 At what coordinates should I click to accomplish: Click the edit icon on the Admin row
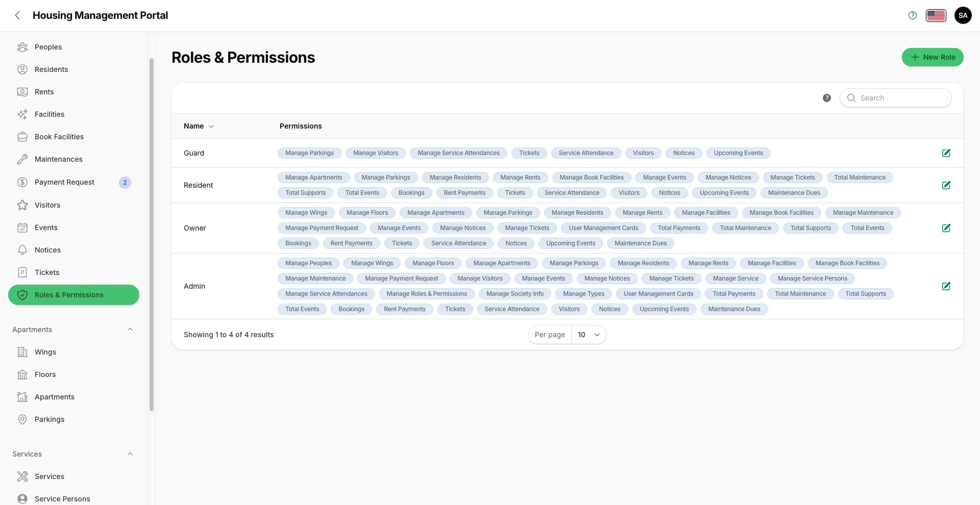click(x=946, y=286)
